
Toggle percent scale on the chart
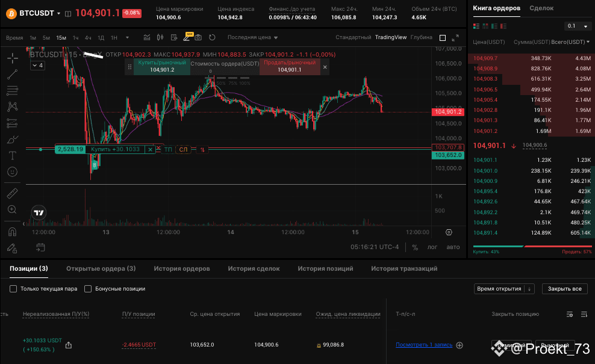pos(415,247)
